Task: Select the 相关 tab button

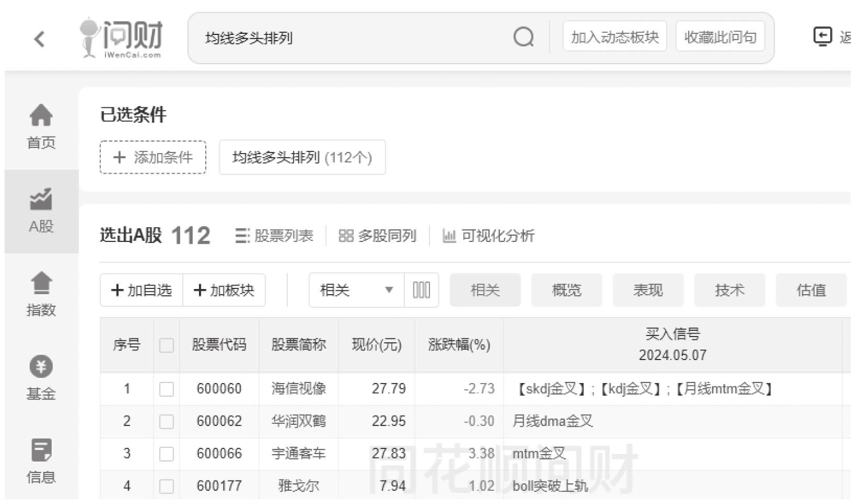Action: pyautogui.click(x=486, y=290)
